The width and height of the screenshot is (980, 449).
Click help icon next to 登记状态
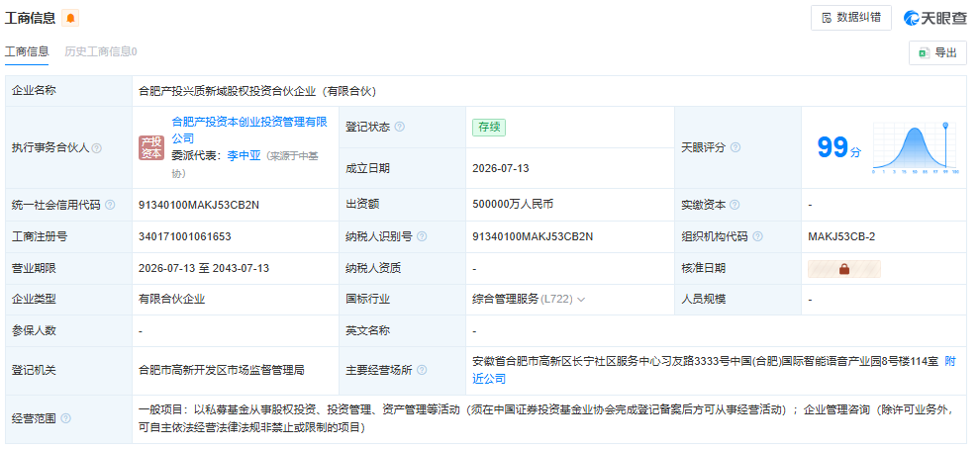[x=399, y=127]
